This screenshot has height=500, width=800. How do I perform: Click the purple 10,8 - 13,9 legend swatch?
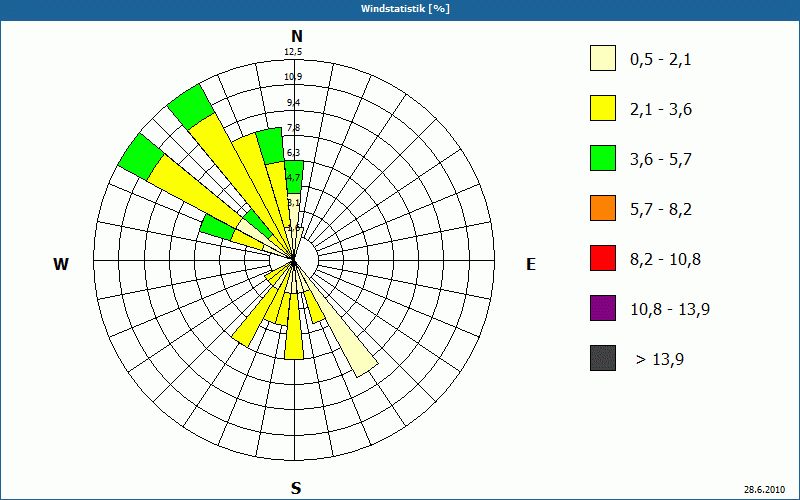603,308
